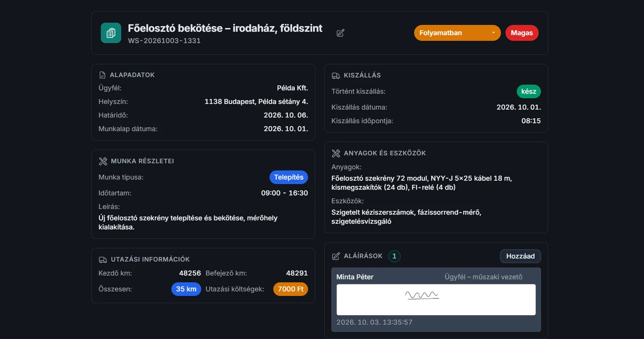Click the Munkalap dátuma value 2026. 10. 01.
The width and height of the screenshot is (644, 339).
[x=286, y=129]
